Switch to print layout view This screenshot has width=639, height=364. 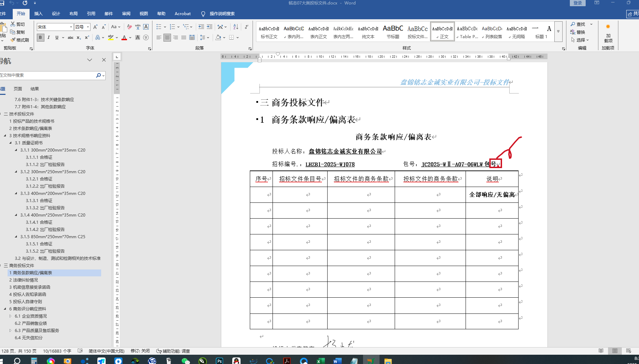615,351
